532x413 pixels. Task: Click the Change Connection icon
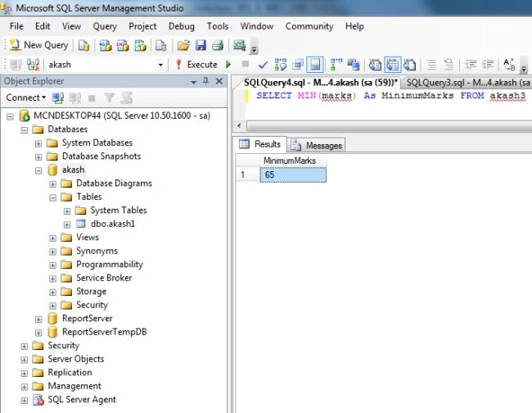point(33,65)
